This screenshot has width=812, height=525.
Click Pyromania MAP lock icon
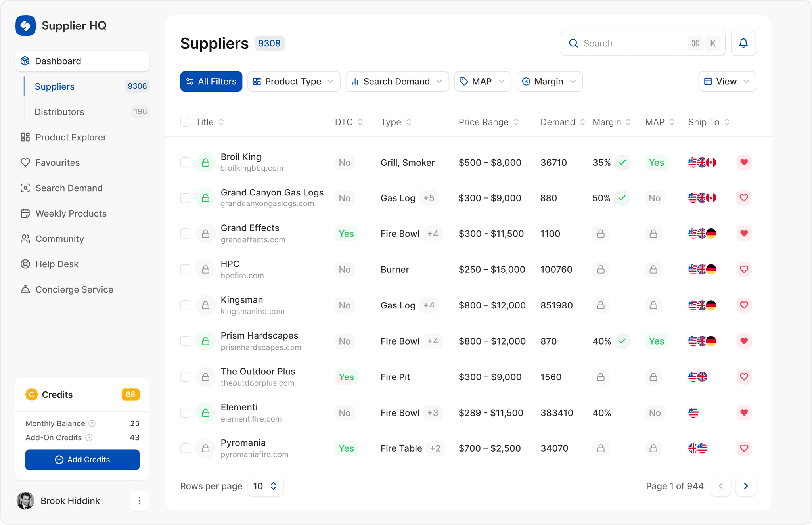pos(653,448)
